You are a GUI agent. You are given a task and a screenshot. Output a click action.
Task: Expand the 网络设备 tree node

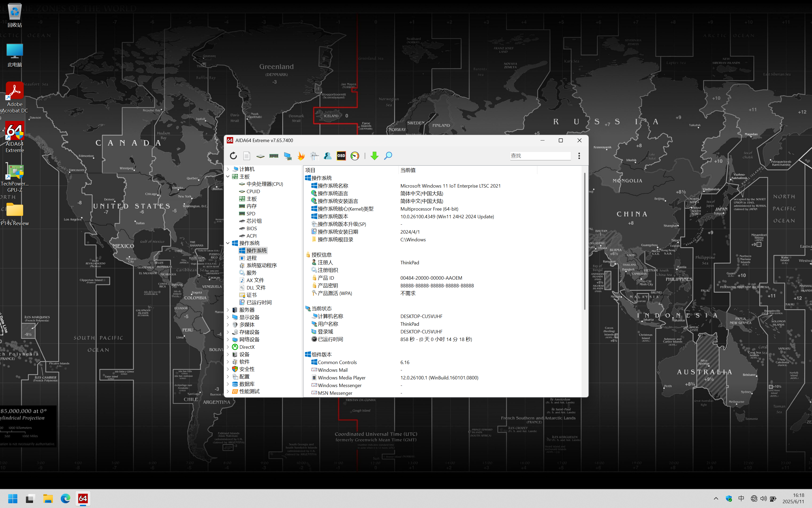coord(228,339)
